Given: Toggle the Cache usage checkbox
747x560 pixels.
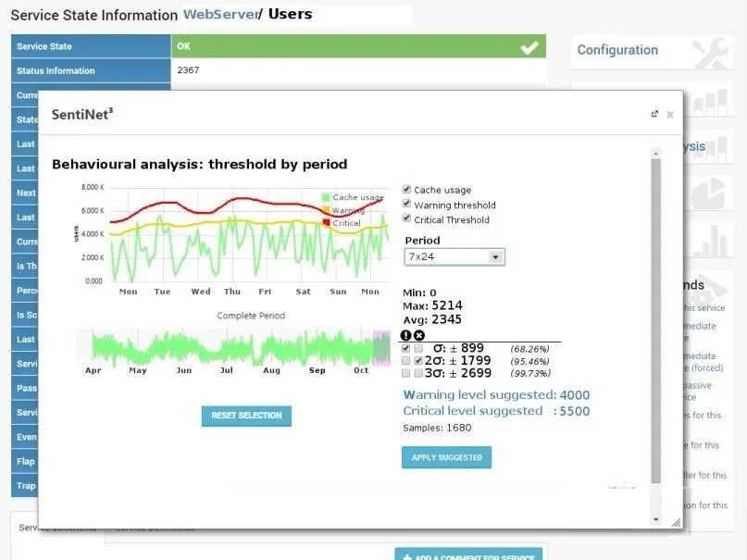Looking at the screenshot, I should 406,189.
